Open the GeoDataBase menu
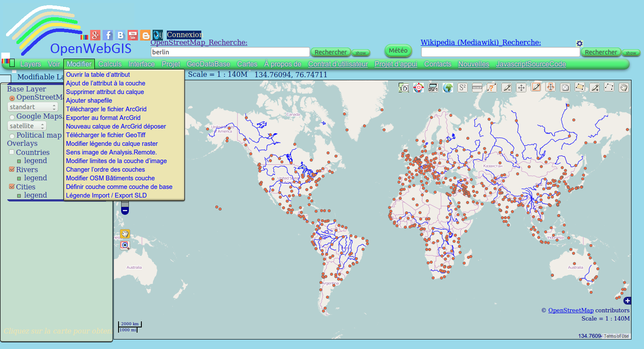The image size is (644, 349). [208, 64]
